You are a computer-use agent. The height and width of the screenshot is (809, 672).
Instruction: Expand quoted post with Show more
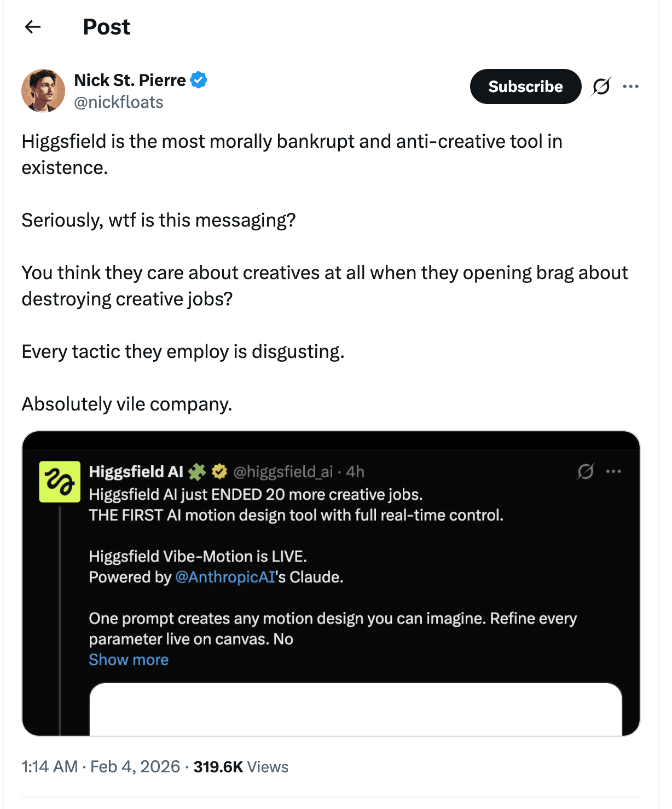click(x=129, y=660)
